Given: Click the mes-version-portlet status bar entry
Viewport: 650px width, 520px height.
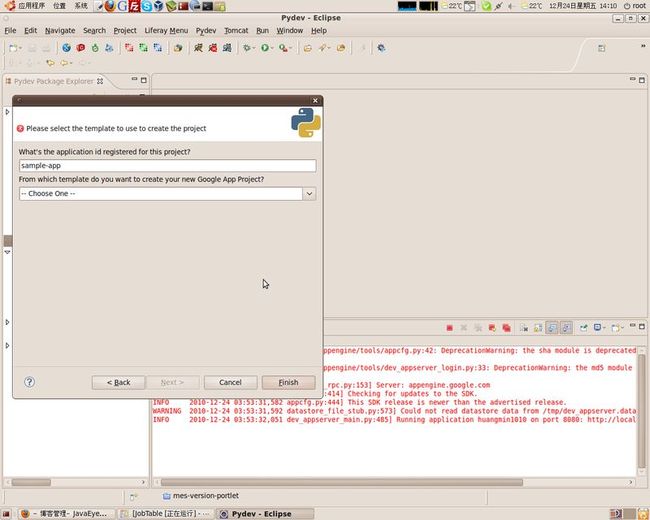Looking at the screenshot, I should [201, 496].
